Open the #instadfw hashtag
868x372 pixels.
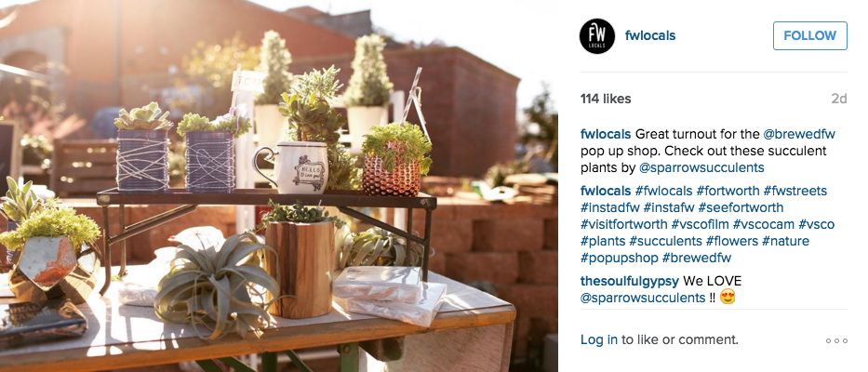610,208
